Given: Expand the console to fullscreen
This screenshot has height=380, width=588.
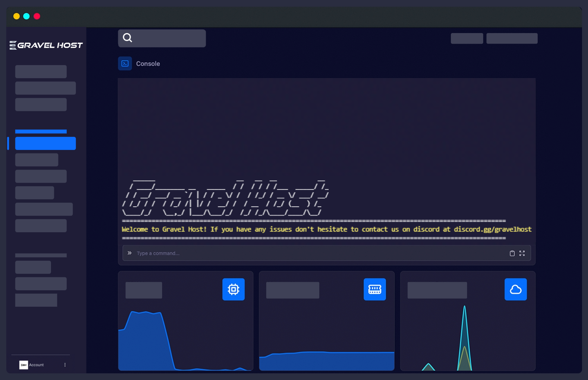Looking at the screenshot, I should pyautogui.click(x=522, y=253).
